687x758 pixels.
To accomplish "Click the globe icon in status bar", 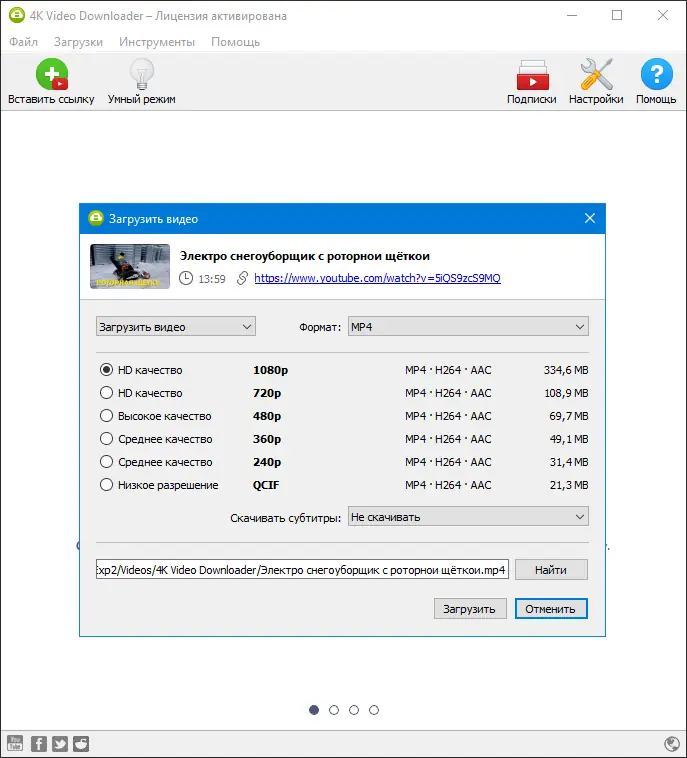I will coord(672,743).
